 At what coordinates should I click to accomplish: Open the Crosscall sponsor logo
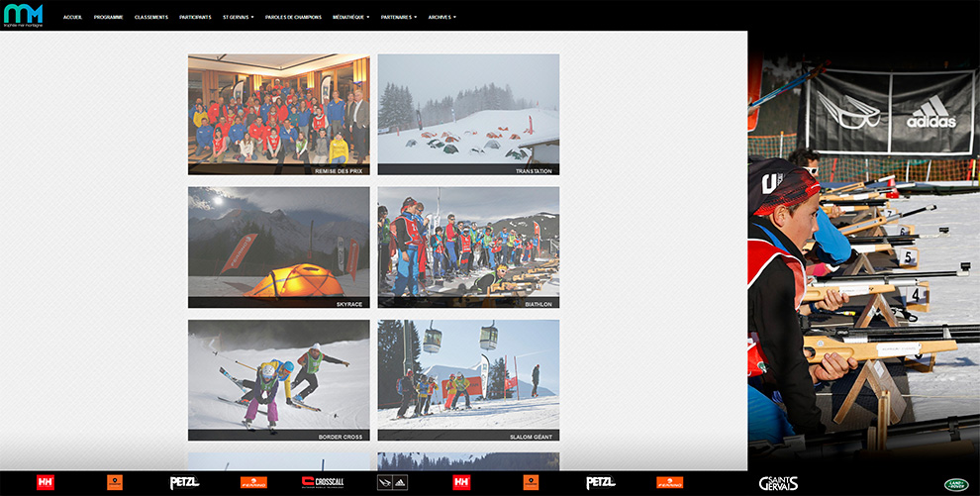[x=323, y=483]
